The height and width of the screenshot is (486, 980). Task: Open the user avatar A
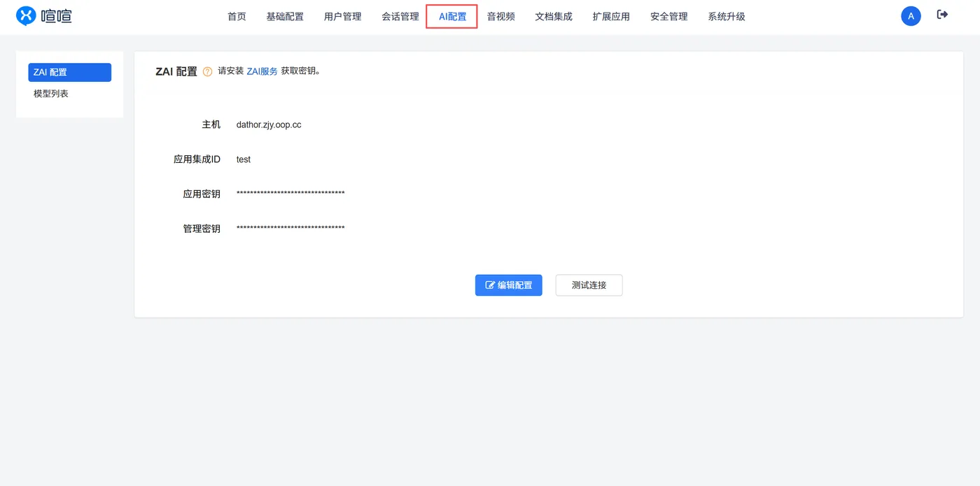(911, 16)
